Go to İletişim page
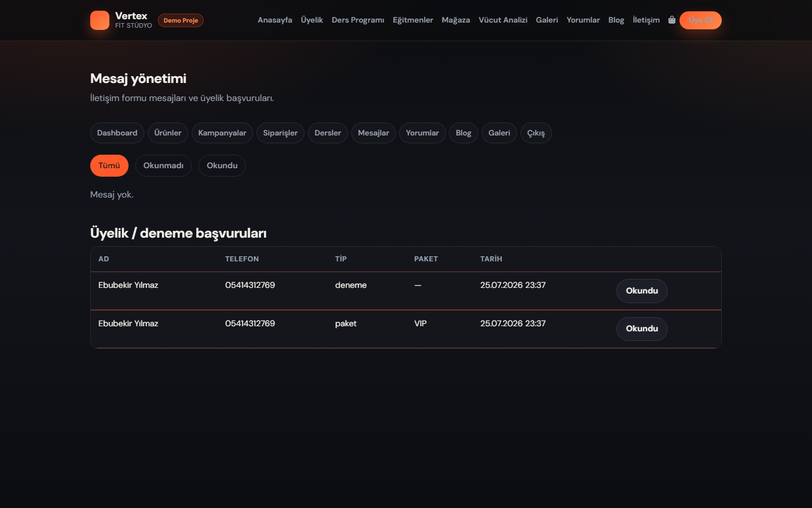The width and height of the screenshot is (812, 508). pyautogui.click(x=646, y=20)
